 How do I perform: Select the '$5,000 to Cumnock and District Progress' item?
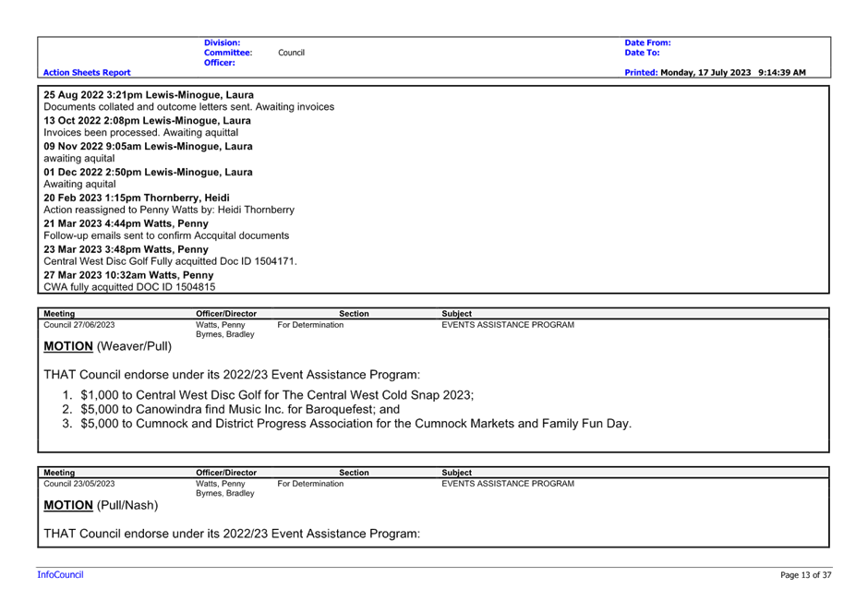click(356, 424)
